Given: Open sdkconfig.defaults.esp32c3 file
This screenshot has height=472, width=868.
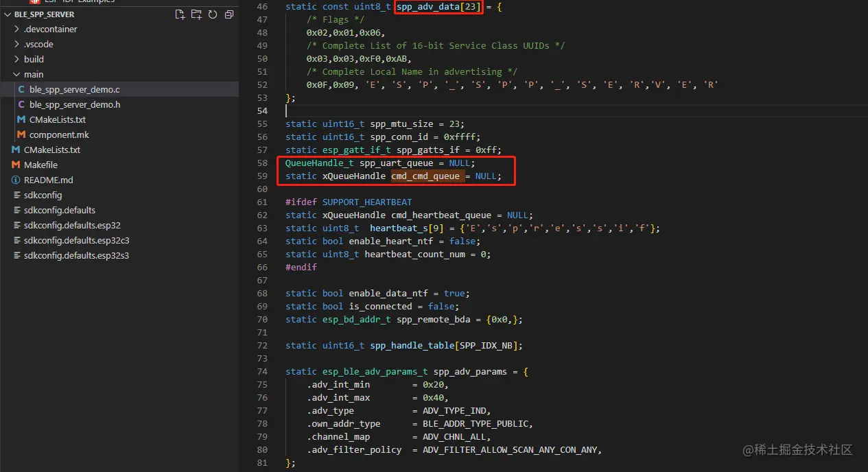Looking at the screenshot, I should 119,240.
